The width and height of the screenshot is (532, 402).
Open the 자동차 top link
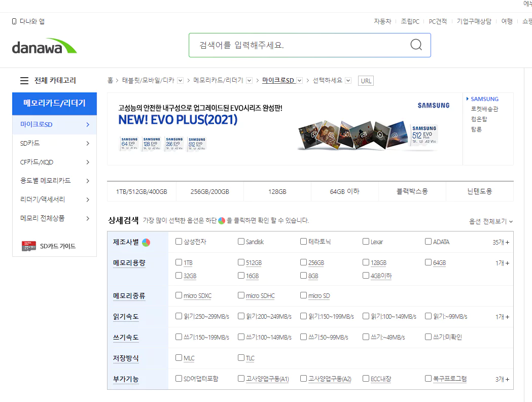tap(382, 21)
